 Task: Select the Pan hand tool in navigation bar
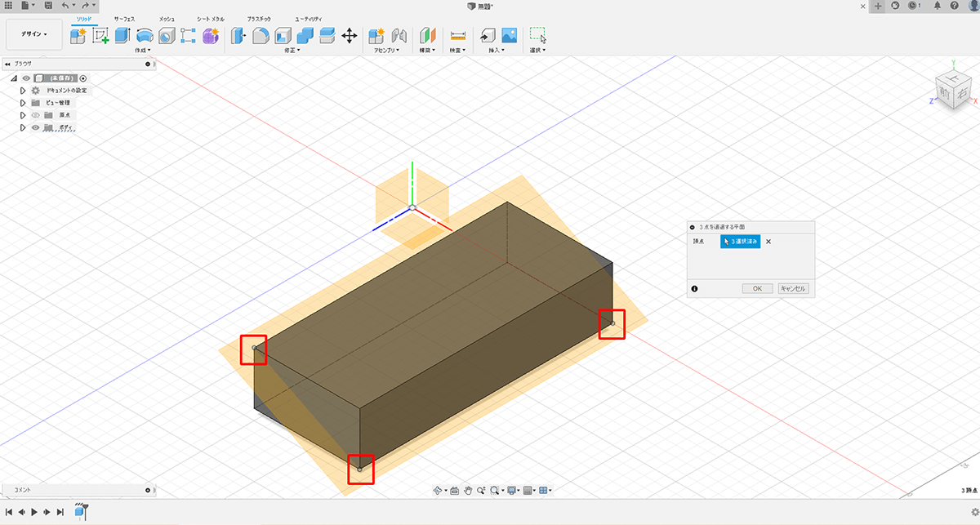click(469, 490)
